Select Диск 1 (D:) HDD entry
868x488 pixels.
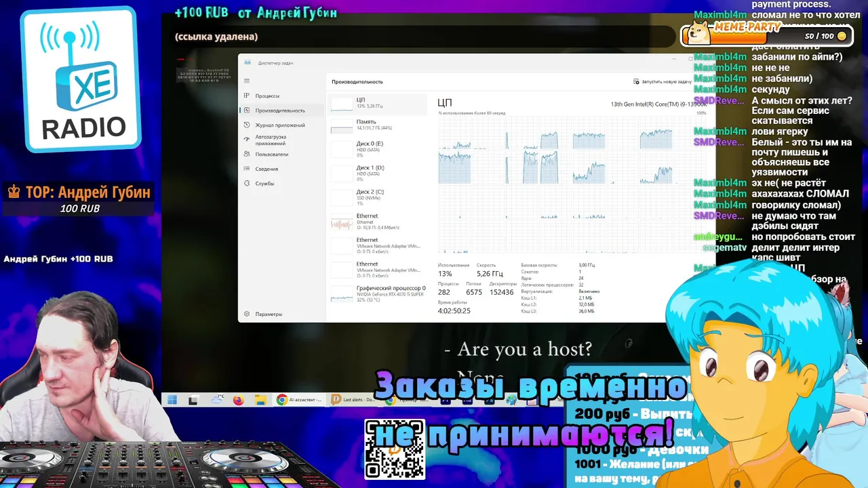pyautogui.click(x=378, y=173)
